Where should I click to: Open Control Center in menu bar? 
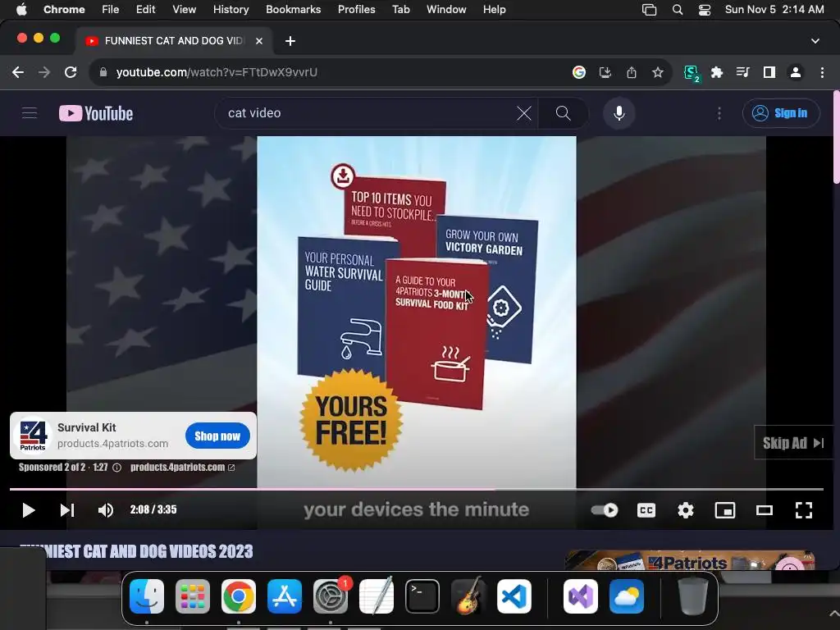705,9
